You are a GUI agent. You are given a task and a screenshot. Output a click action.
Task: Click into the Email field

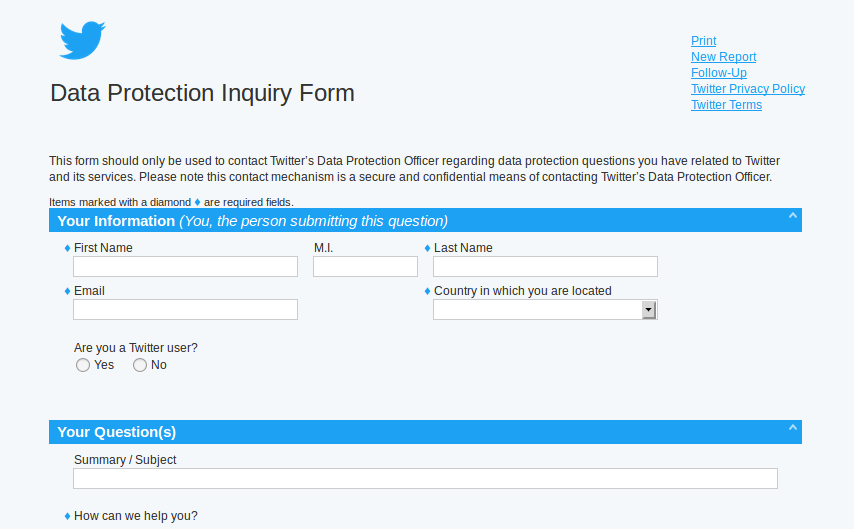[x=185, y=310]
